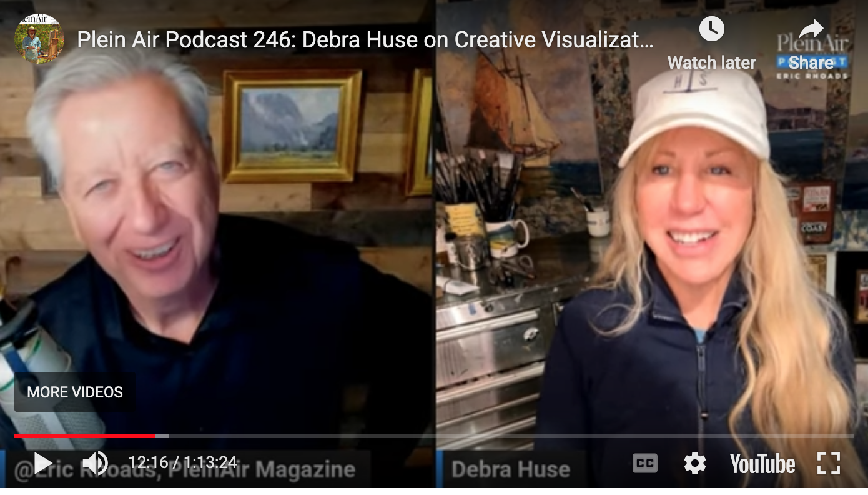Toggle captions with the CC button
868x495 pixels.
pos(644,462)
